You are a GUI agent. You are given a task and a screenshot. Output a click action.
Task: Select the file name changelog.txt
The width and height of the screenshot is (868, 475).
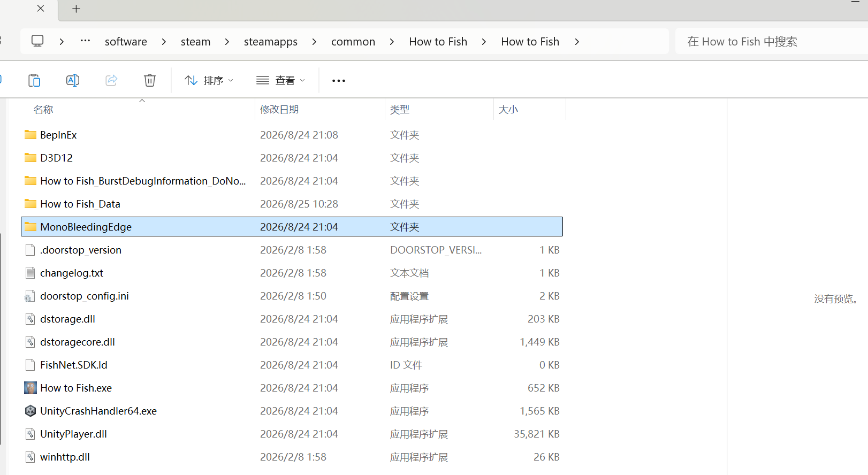(x=72, y=273)
